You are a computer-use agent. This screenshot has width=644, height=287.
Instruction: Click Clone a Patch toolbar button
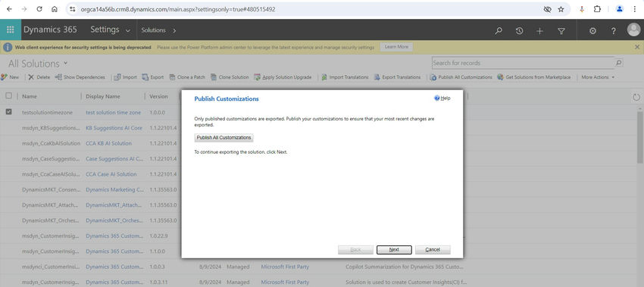pos(187,77)
